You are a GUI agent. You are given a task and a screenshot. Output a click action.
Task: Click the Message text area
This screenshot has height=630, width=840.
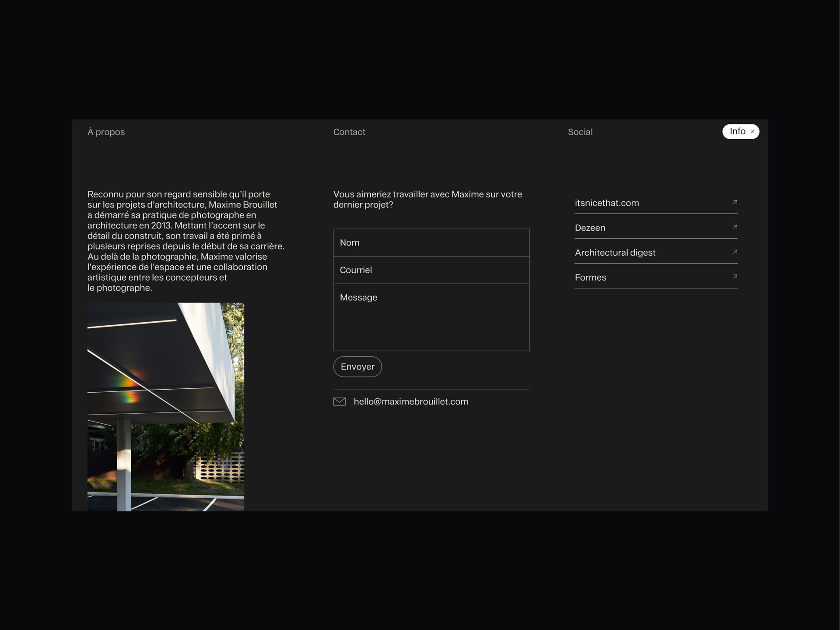click(x=431, y=317)
